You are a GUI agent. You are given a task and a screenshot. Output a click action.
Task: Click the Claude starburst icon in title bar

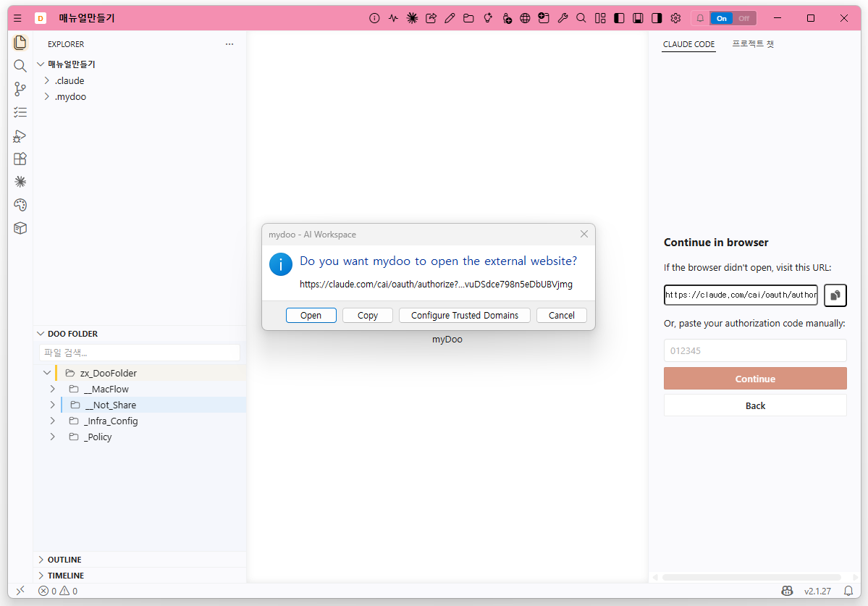coord(412,18)
